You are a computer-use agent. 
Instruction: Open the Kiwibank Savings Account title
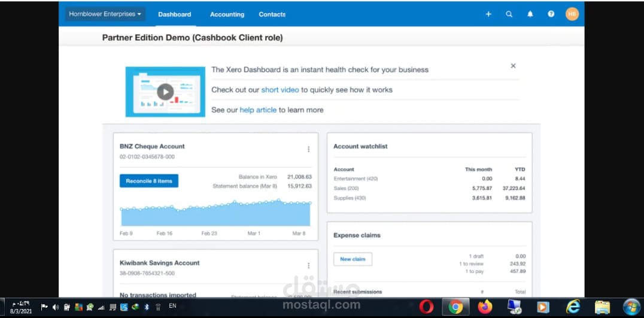click(160, 263)
